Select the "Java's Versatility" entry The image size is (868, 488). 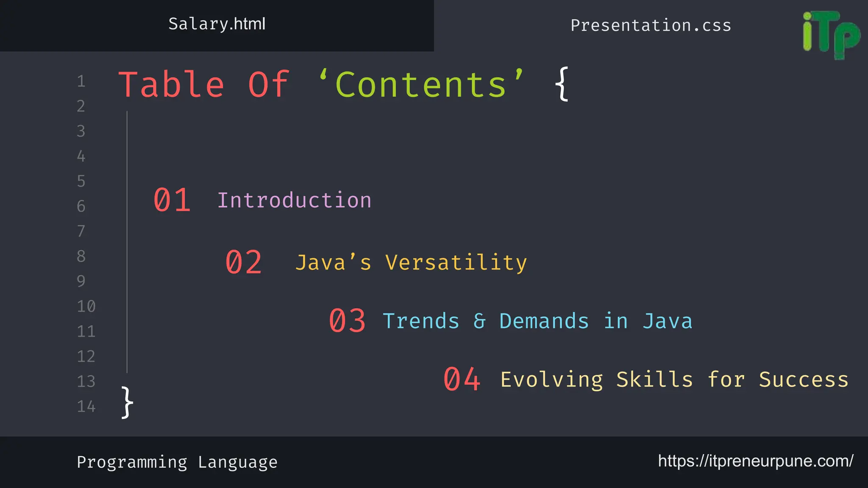pyautogui.click(x=411, y=263)
